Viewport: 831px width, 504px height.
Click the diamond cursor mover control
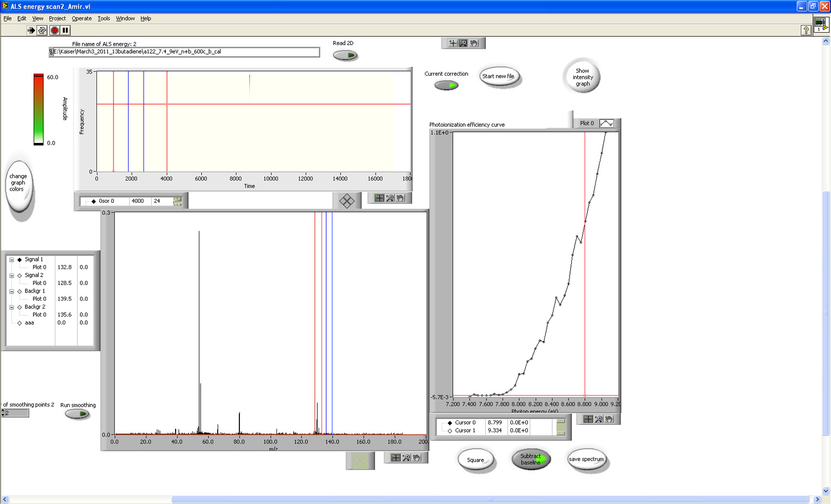(347, 201)
